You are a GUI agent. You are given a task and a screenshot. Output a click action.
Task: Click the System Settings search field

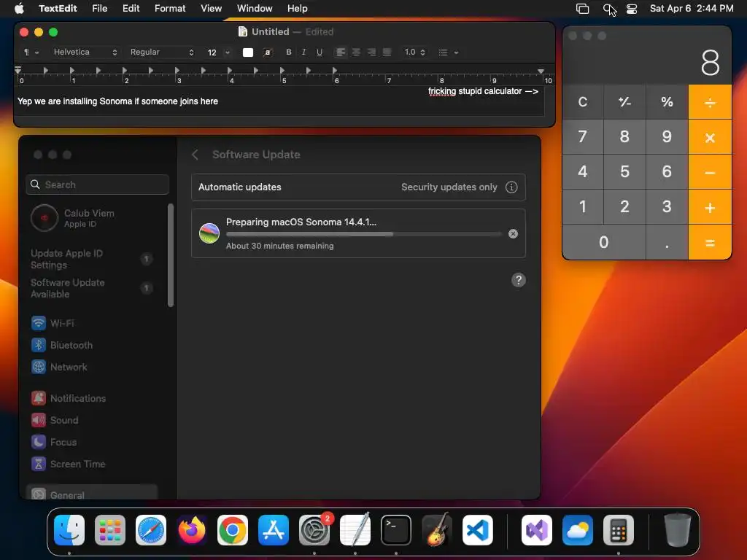click(98, 184)
